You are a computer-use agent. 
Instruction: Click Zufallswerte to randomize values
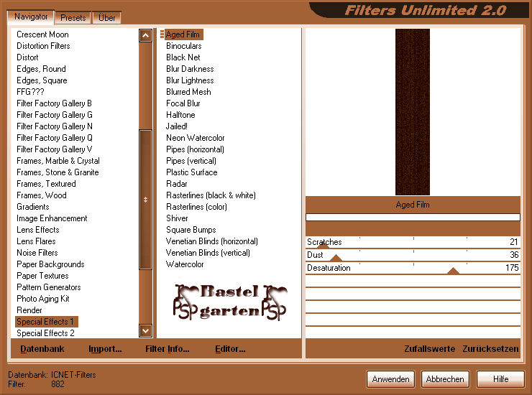[429, 348]
